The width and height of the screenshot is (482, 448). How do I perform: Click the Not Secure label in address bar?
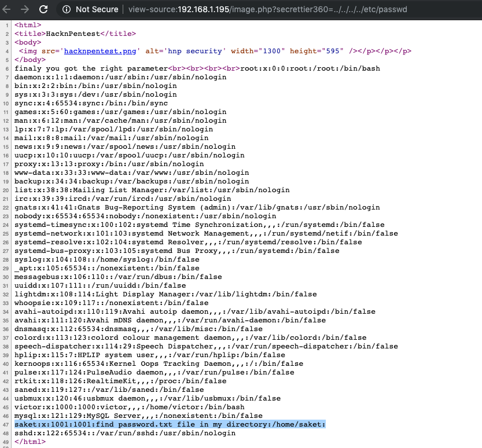(x=97, y=9)
